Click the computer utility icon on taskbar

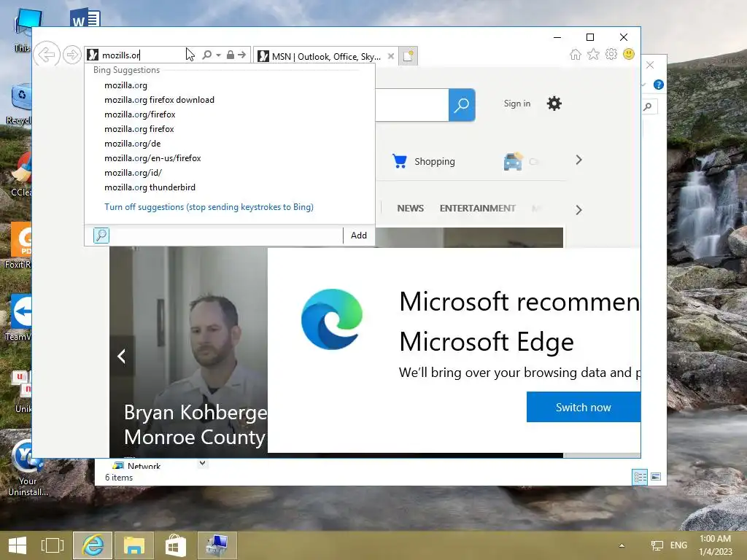(x=217, y=545)
